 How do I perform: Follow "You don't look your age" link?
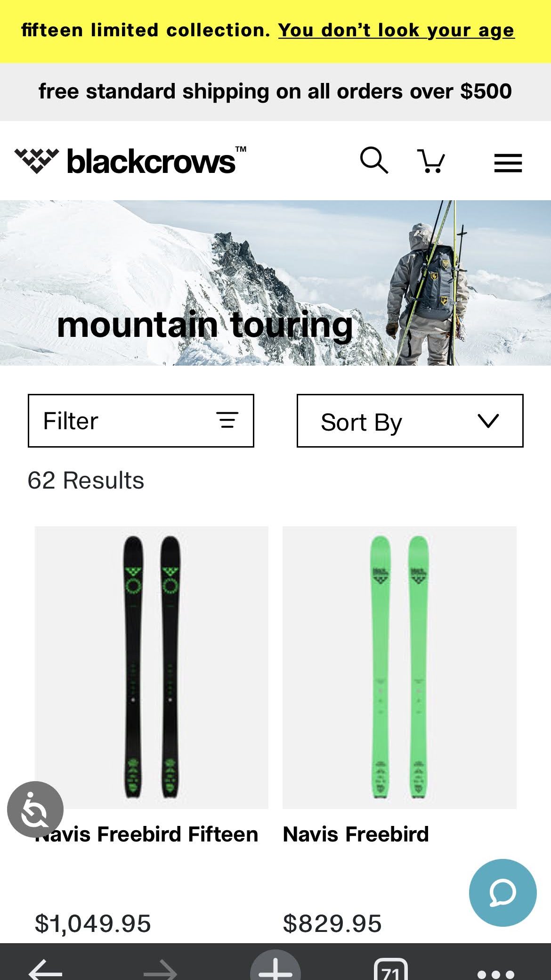tap(396, 31)
